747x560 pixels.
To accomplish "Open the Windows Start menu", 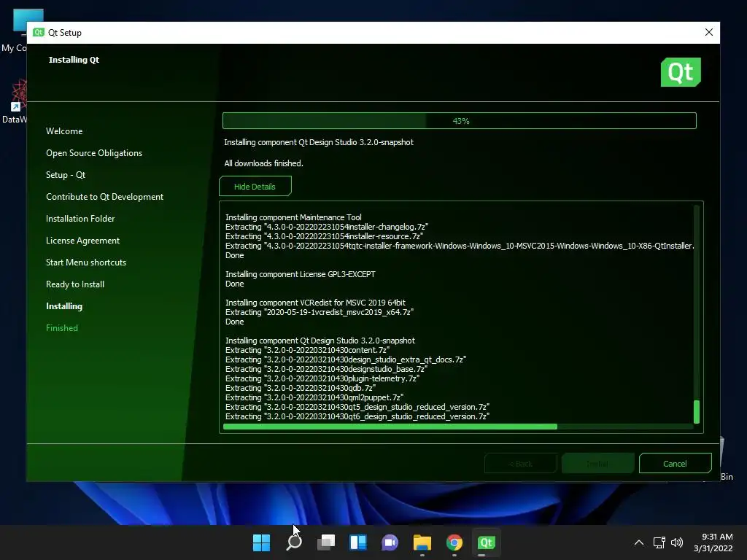I will click(x=261, y=542).
